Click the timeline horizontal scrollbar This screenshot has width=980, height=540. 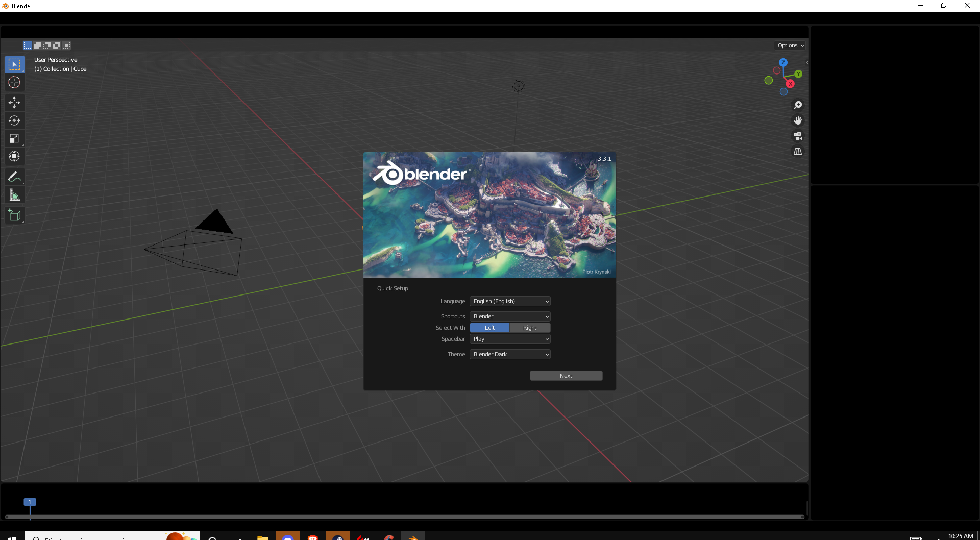click(x=405, y=517)
